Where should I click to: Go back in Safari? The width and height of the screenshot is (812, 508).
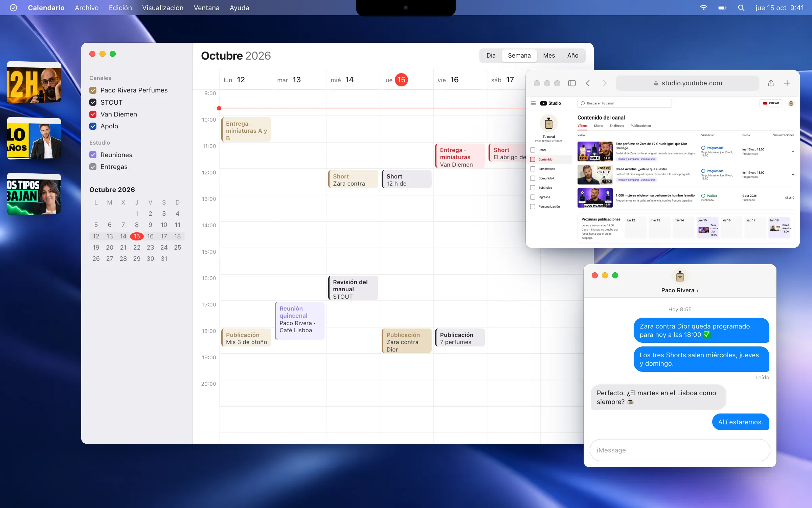point(588,83)
